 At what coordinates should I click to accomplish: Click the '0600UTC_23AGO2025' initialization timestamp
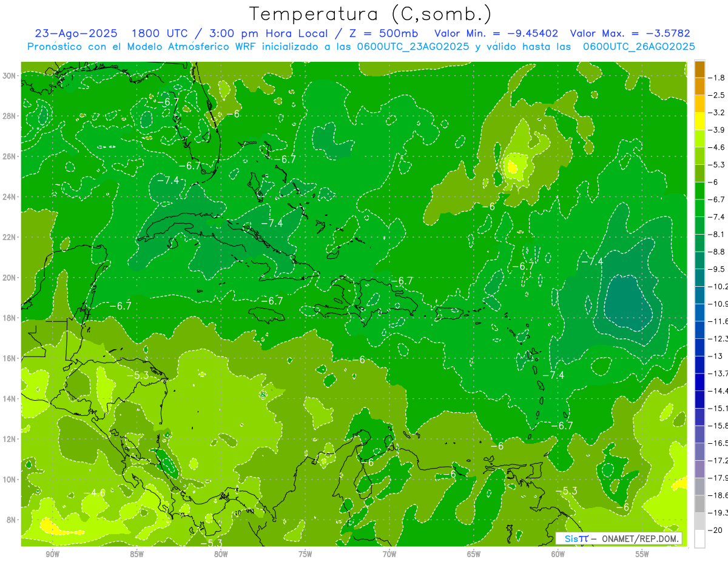[x=414, y=47]
